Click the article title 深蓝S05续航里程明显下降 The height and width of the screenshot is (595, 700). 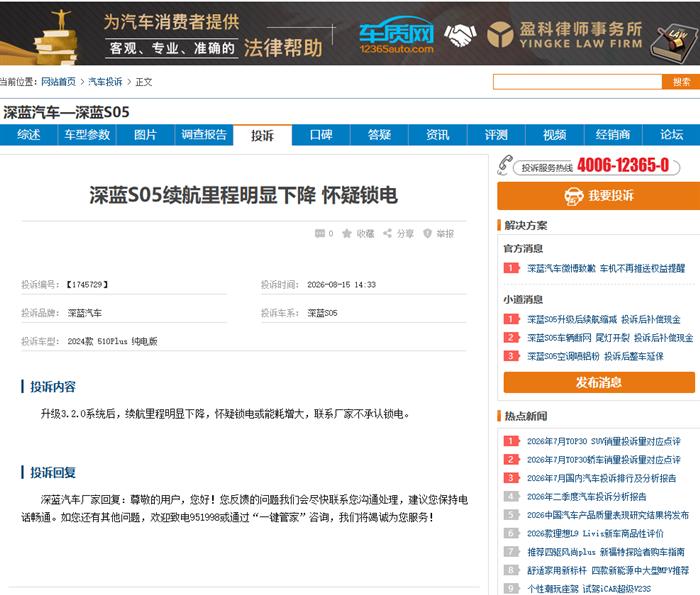coord(244,196)
